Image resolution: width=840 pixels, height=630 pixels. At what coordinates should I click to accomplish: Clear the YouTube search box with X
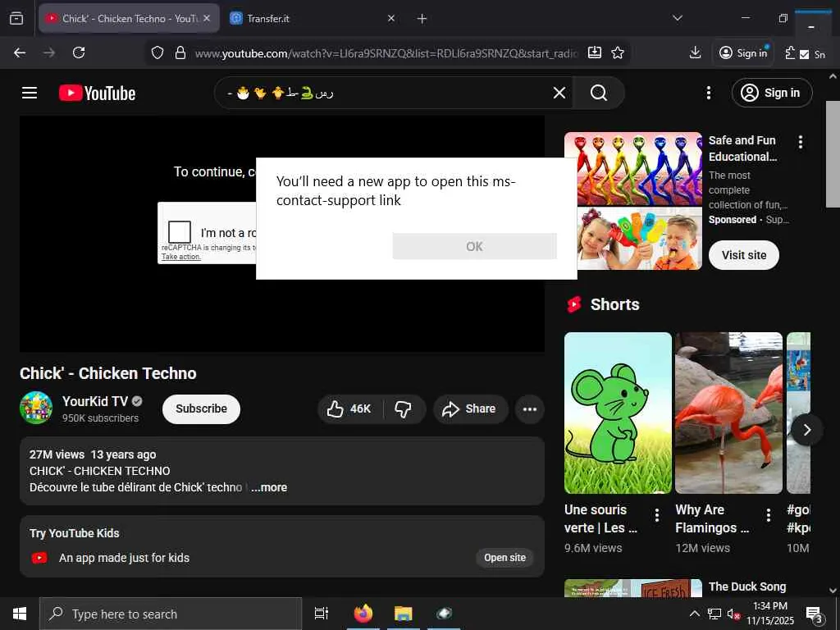point(559,93)
